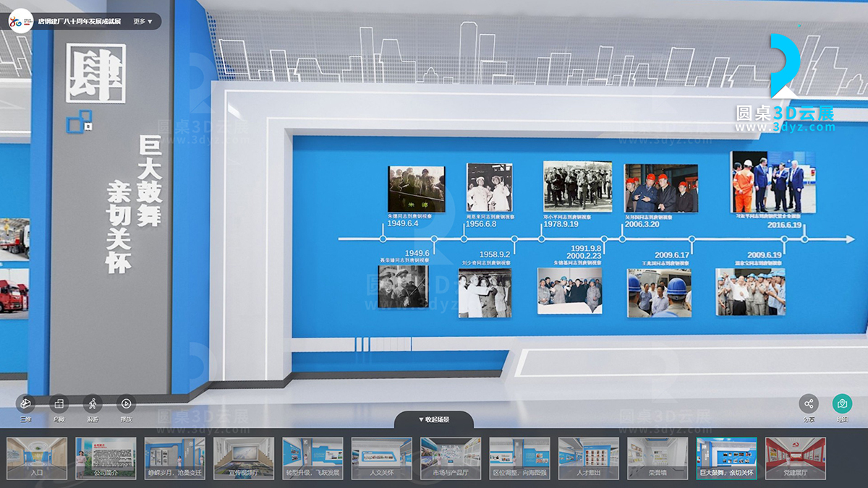Open the 人才辈出 scene thumbnail
Viewport: 868px width, 488px height.
(588, 458)
